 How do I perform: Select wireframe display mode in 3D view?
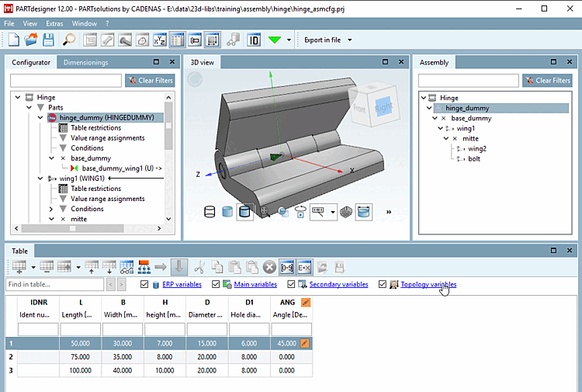(210, 211)
